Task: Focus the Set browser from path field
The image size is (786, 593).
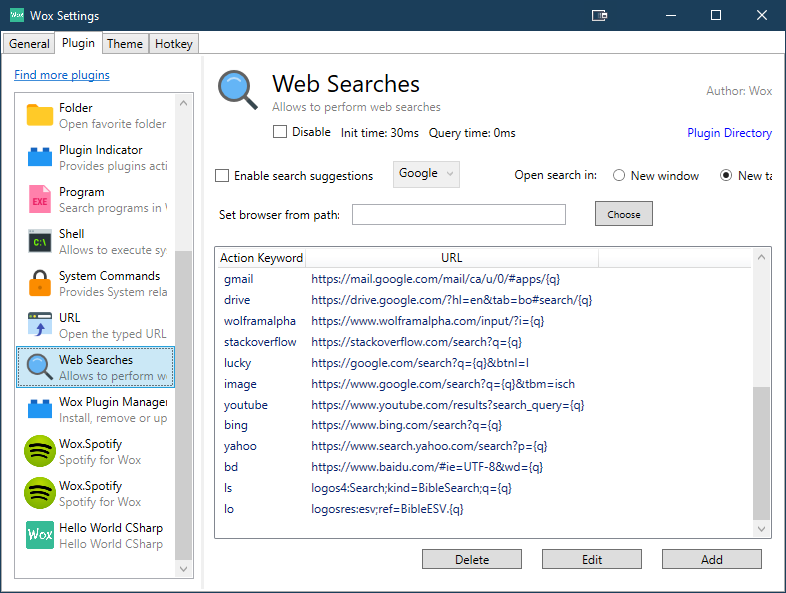Action: coord(459,215)
